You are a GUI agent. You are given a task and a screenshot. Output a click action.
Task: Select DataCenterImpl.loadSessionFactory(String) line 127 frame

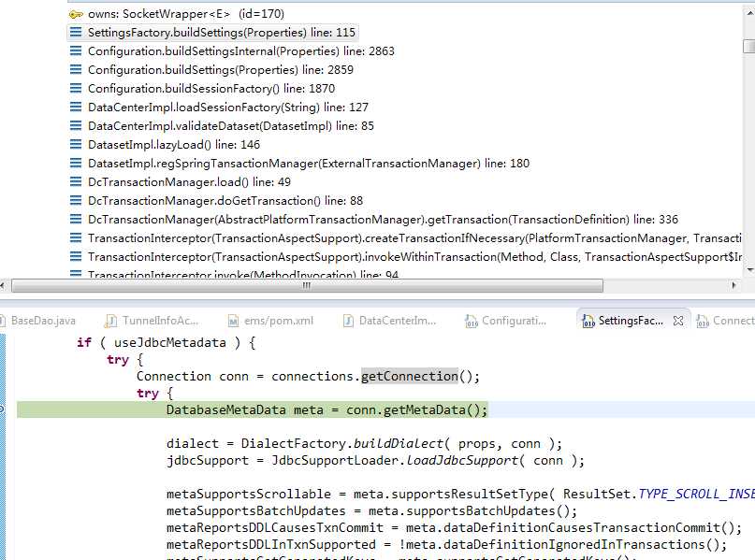tap(228, 108)
